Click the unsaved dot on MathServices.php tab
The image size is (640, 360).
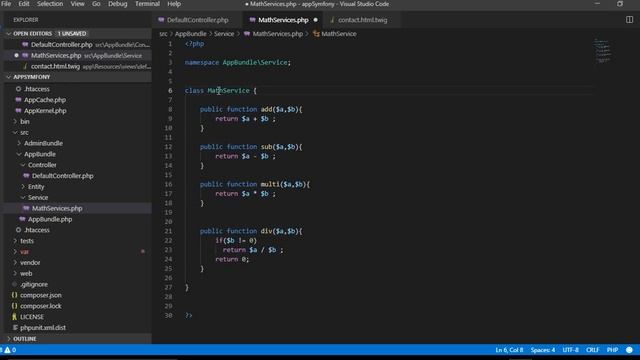tap(316, 20)
